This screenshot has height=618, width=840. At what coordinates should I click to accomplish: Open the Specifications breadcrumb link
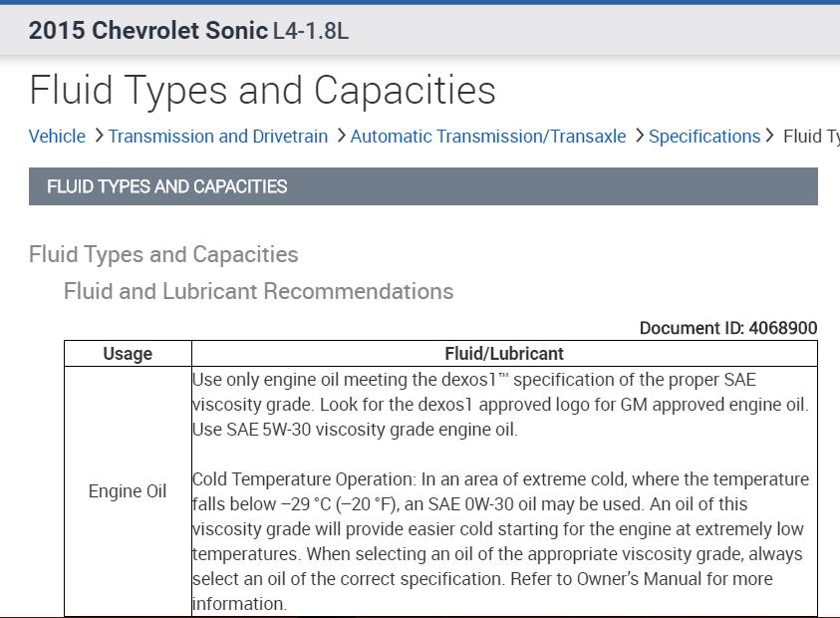(703, 137)
